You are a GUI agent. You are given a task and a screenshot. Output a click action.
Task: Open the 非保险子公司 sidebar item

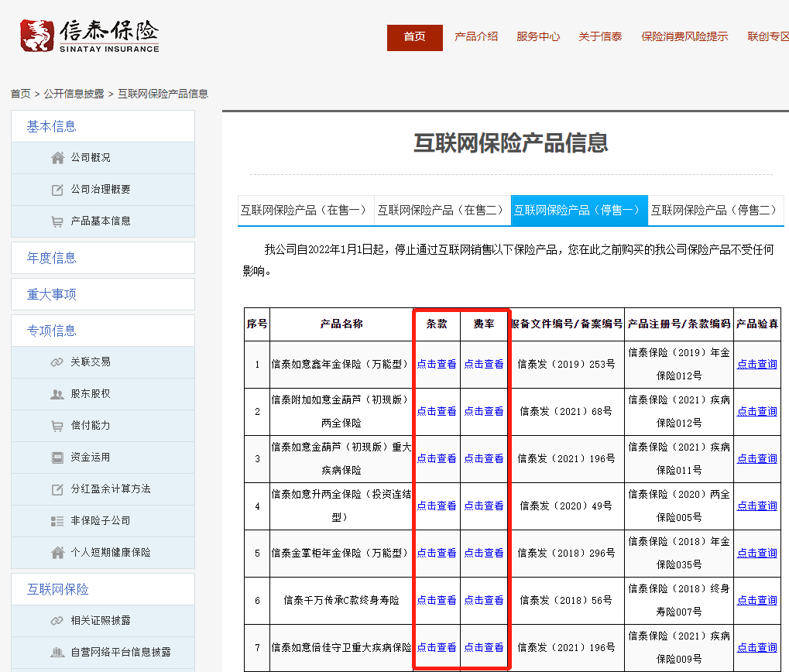pyautogui.click(x=103, y=521)
